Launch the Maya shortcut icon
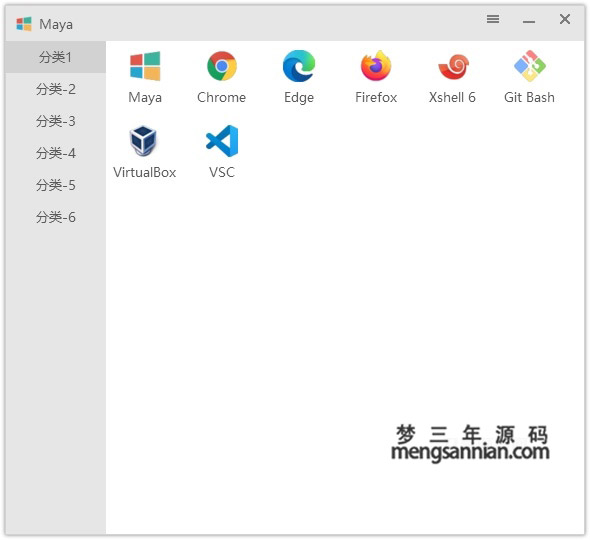 click(145, 66)
